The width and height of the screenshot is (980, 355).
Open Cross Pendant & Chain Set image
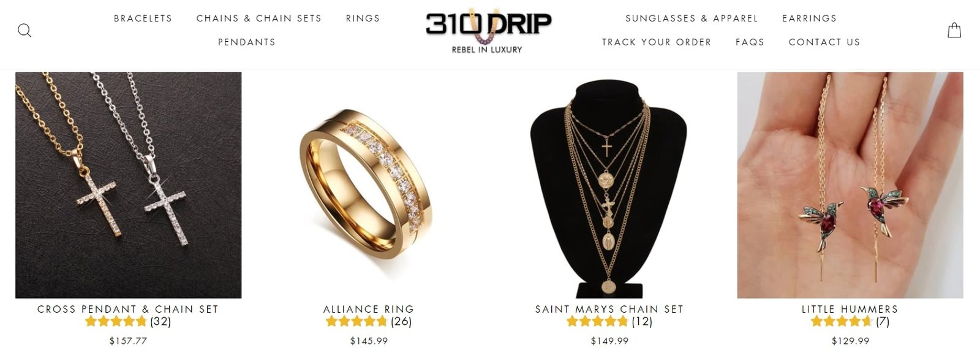(x=129, y=185)
